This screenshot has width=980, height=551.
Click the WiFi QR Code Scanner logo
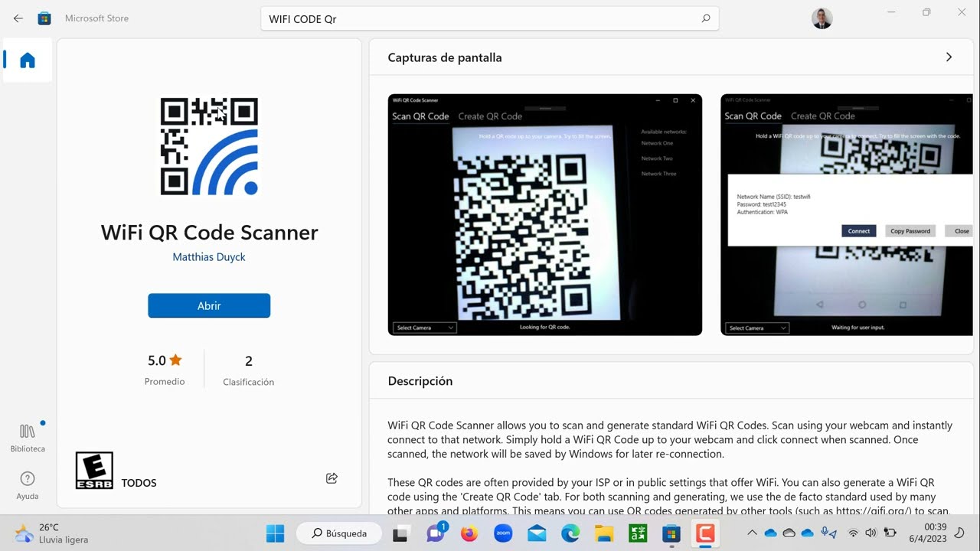pyautogui.click(x=209, y=146)
